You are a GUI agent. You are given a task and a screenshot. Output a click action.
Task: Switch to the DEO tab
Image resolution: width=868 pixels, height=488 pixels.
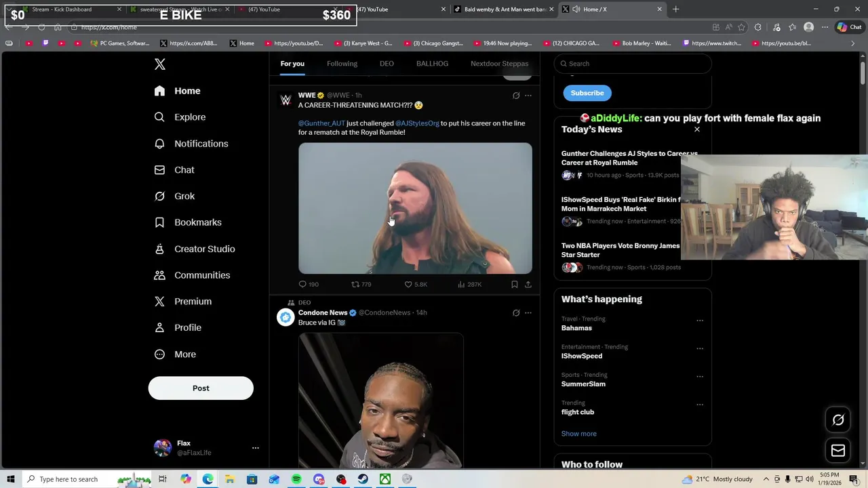(x=387, y=64)
